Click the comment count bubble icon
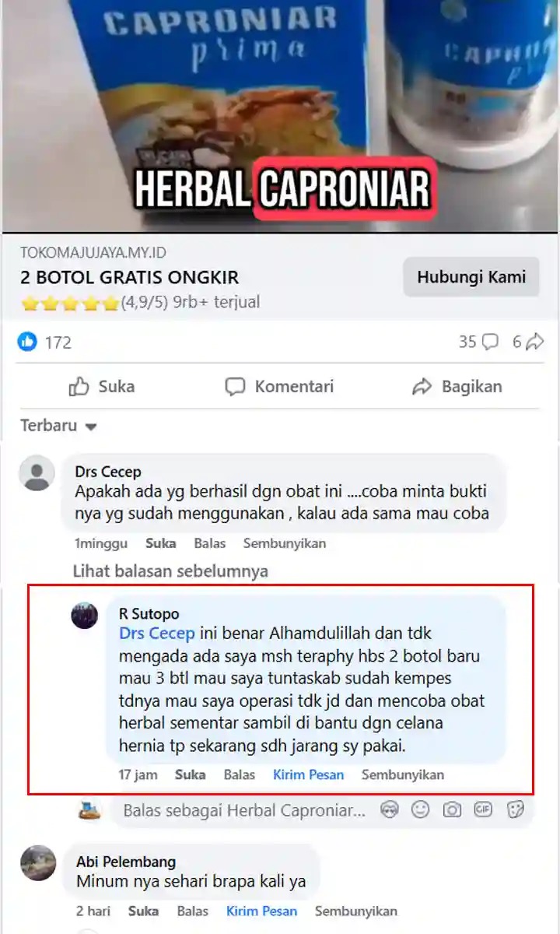The image size is (560, 934). click(490, 342)
